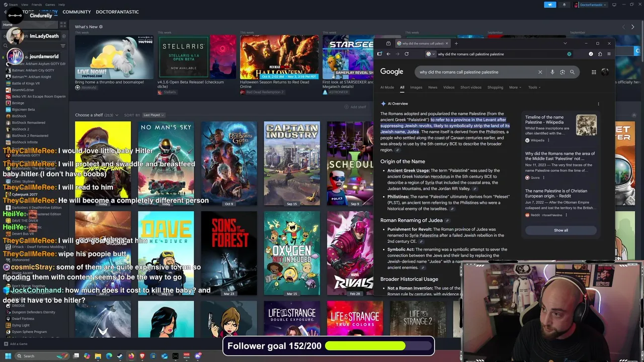This screenshot has height=362, width=644.
Task: Open AI Overview three-dot options
Action: pyautogui.click(x=598, y=104)
